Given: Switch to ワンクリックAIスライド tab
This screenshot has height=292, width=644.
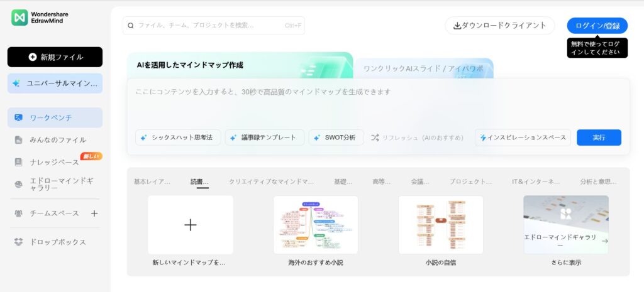Looking at the screenshot, I should click(x=423, y=68).
